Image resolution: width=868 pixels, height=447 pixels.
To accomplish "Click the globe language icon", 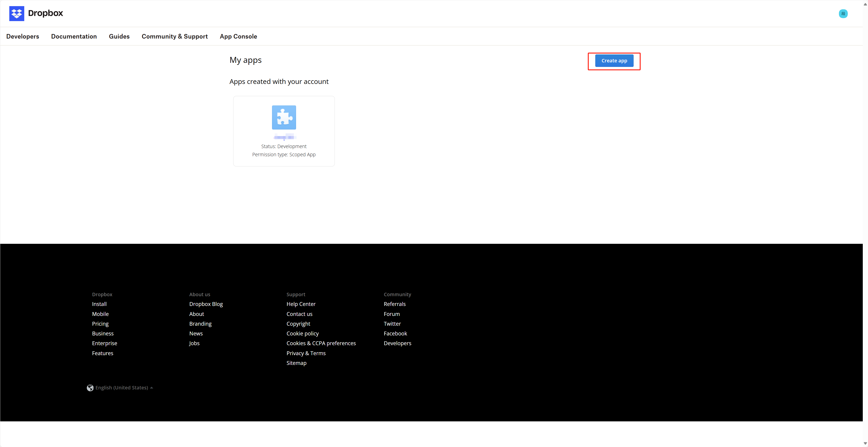I will tap(90, 388).
